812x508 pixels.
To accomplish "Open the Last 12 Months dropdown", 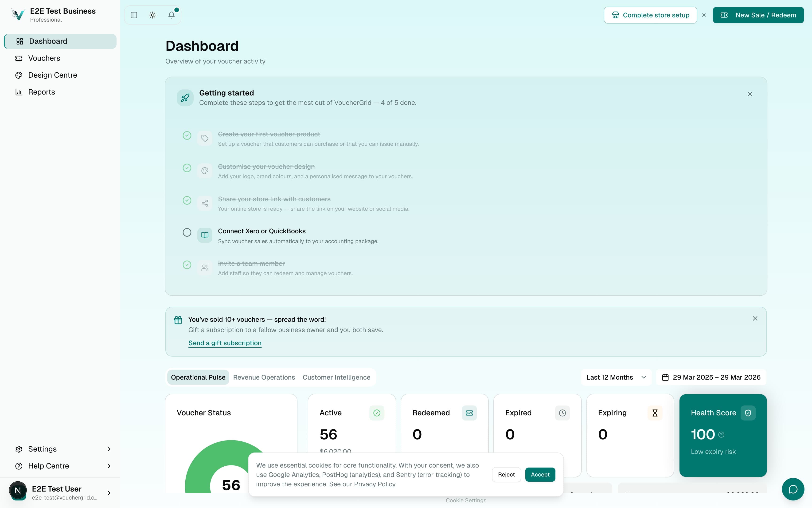I will pyautogui.click(x=616, y=377).
